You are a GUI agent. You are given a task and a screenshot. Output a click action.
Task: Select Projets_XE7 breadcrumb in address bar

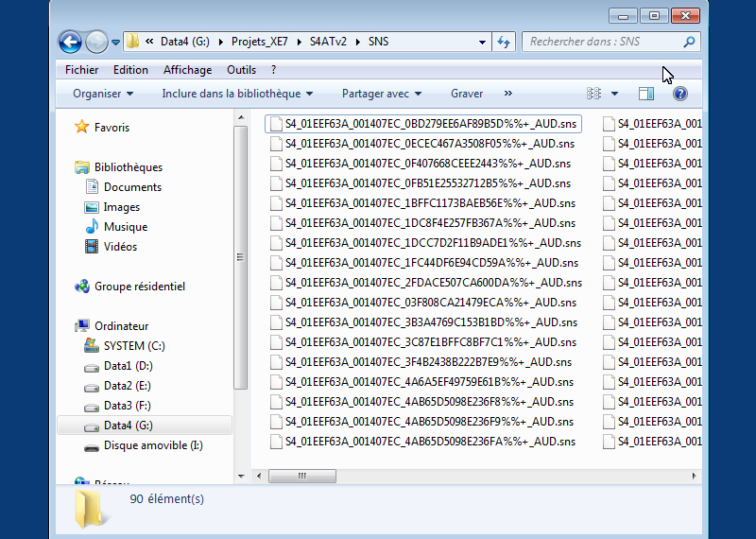259,42
